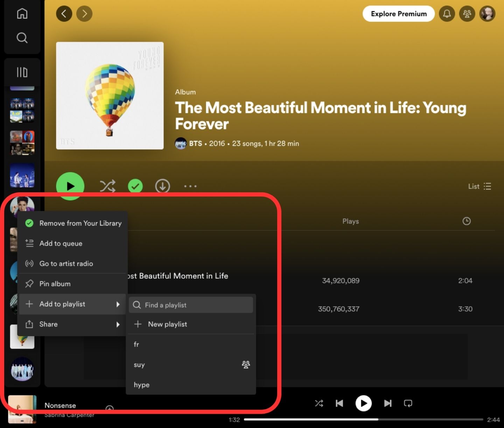The width and height of the screenshot is (504, 428).
Task: Select Add to queue from context menu
Action: (61, 243)
